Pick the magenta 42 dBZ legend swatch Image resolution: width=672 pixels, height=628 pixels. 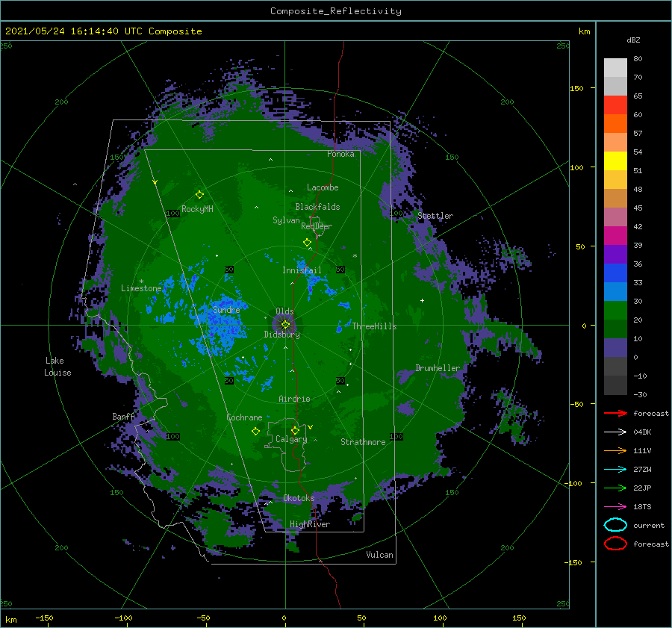click(x=615, y=235)
